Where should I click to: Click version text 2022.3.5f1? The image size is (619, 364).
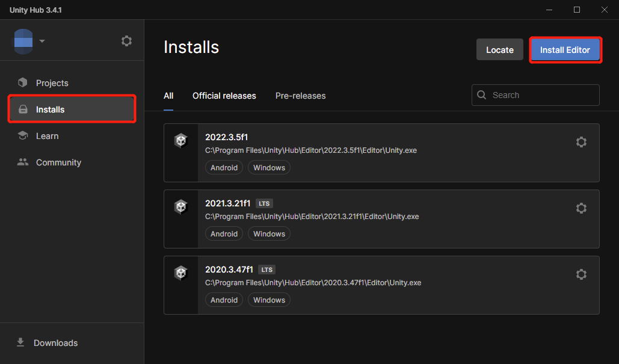pyautogui.click(x=227, y=137)
